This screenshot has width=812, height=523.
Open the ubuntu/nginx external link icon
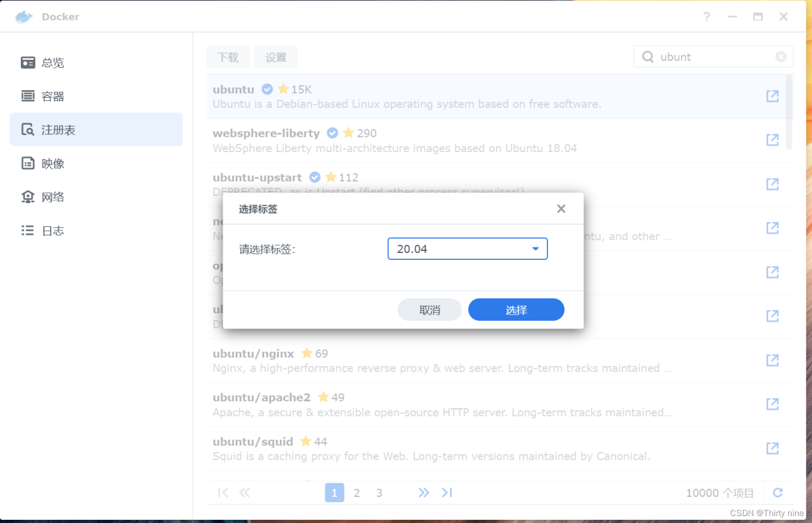772,359
